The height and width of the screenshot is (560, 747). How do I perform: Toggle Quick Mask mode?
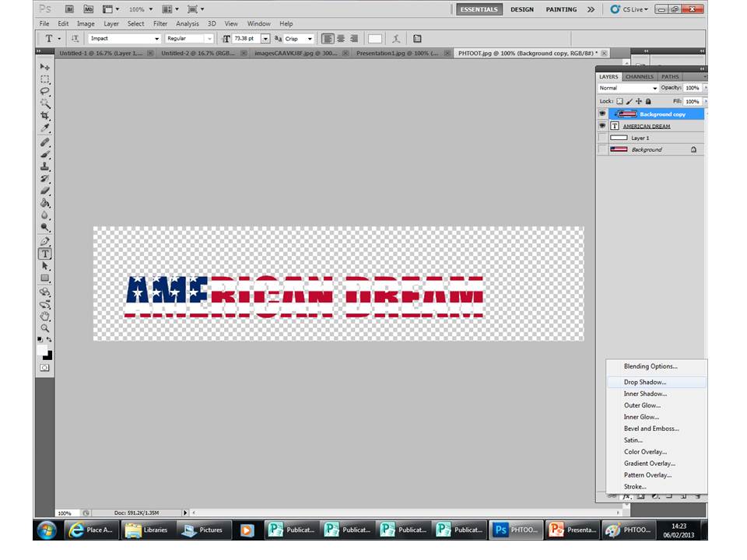[x=45, y=368]
